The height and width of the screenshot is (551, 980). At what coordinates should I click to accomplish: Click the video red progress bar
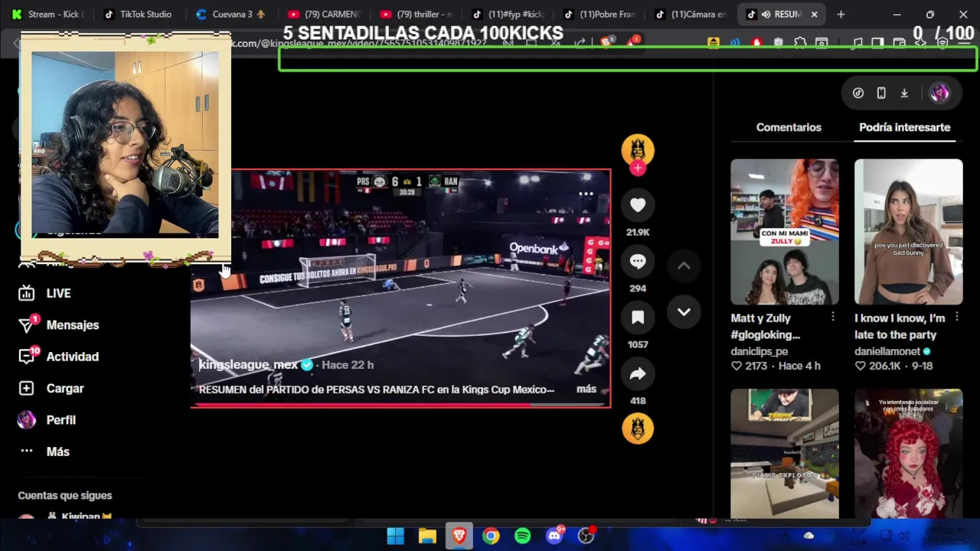(400, 406)
